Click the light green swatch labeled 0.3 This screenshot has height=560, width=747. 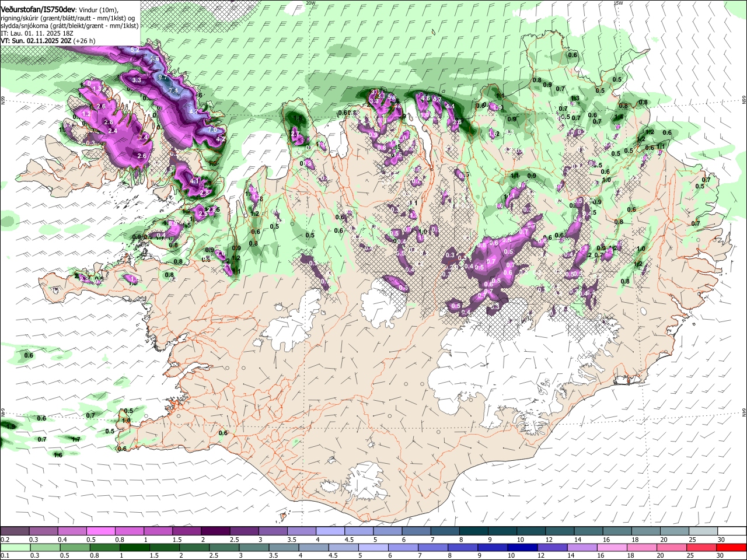coord(44,547)
